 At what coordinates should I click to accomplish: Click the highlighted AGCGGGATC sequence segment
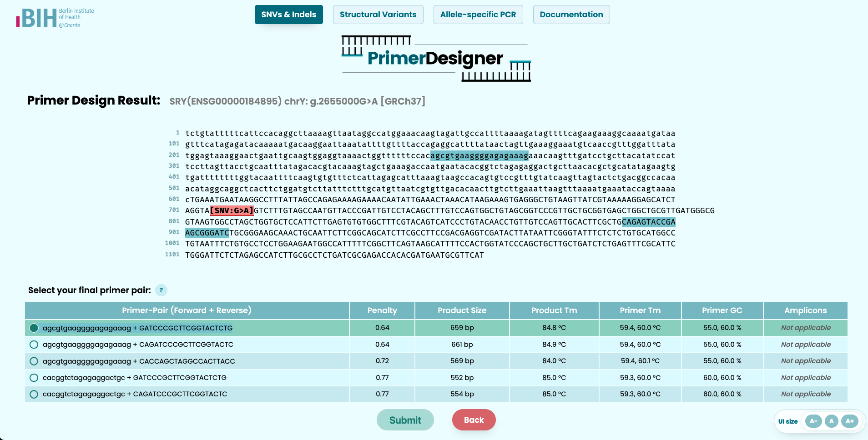click(207, 233)
